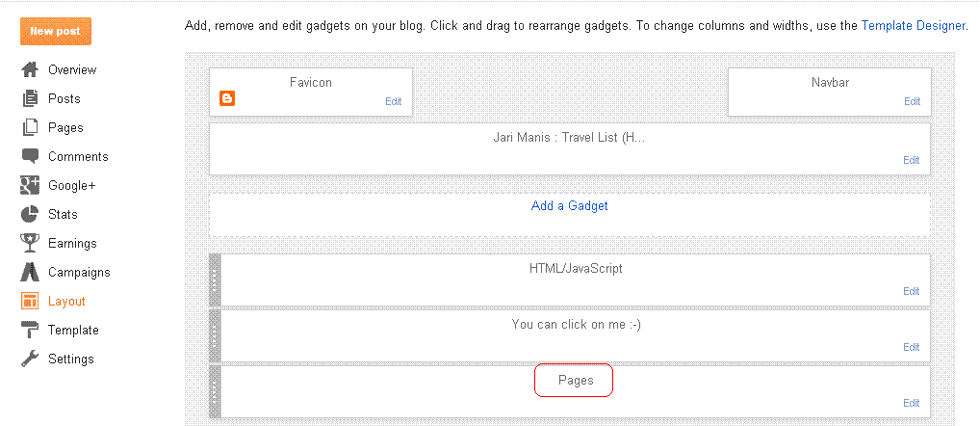The image size is (980, 426).
Task: Open Stats pie chart icon
Action: pos(30,214)
